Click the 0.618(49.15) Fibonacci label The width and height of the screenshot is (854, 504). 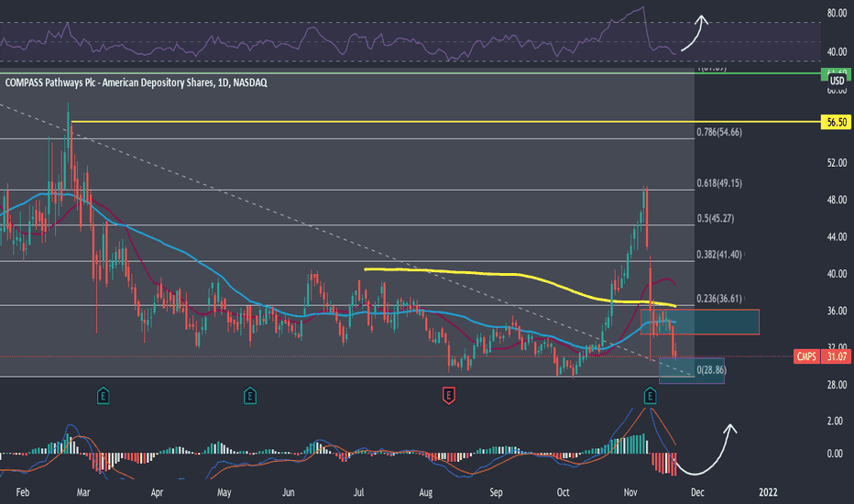(719, 183)
